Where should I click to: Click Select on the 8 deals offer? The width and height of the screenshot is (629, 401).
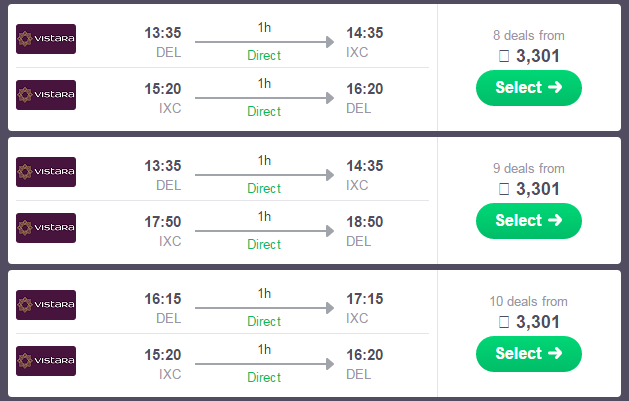click(x=529, y=88)
